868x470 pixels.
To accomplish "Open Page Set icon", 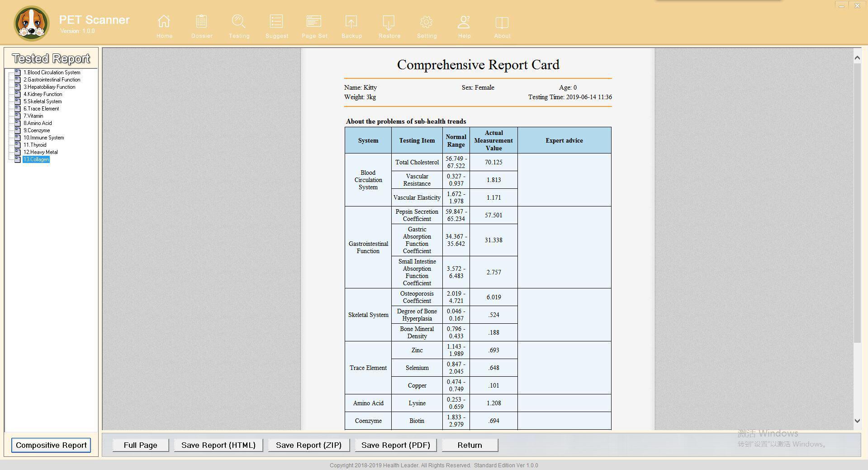I will 314,22.
